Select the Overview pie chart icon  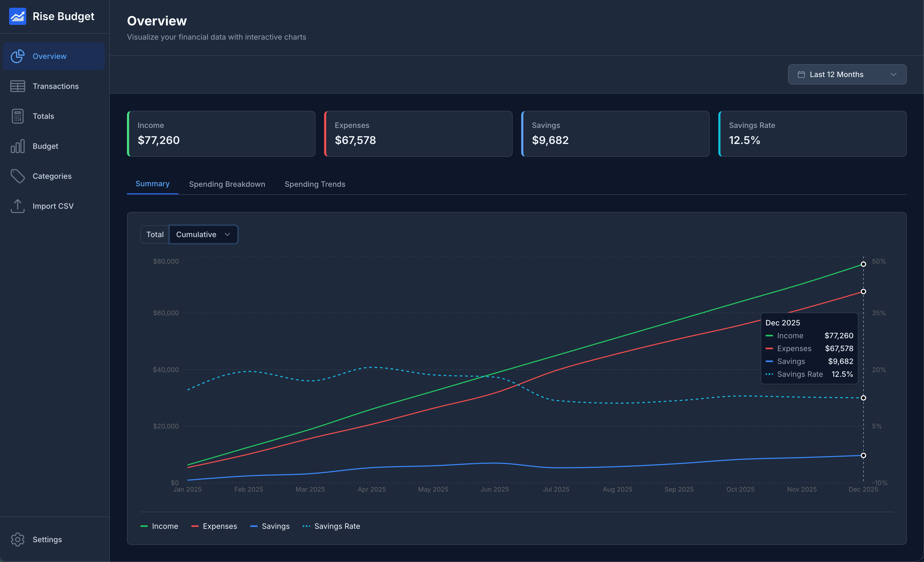(x=18, y=56)
